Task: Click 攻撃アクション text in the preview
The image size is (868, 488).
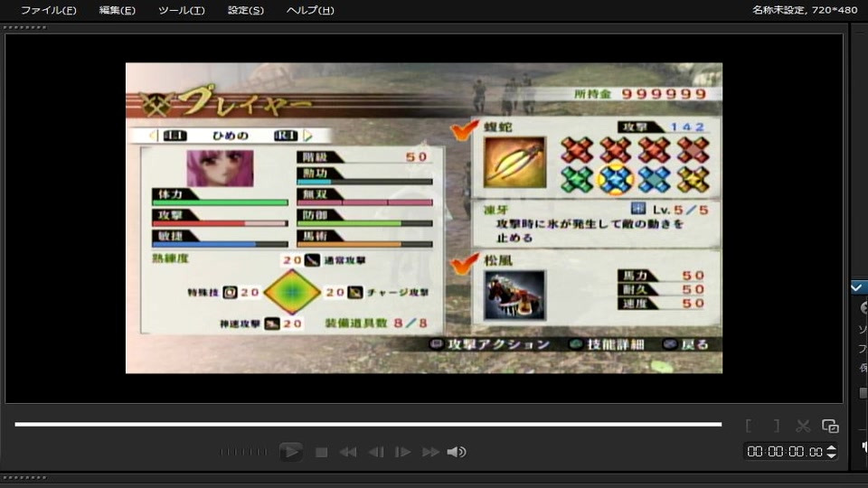Action: 498,344
